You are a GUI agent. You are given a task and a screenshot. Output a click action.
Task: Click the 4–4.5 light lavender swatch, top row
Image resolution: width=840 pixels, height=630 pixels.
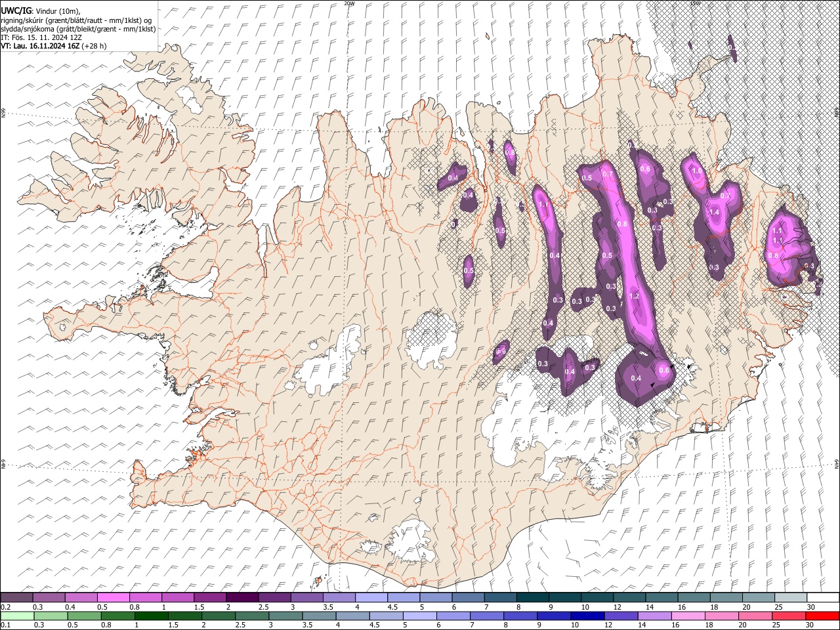tap(371, 598)
